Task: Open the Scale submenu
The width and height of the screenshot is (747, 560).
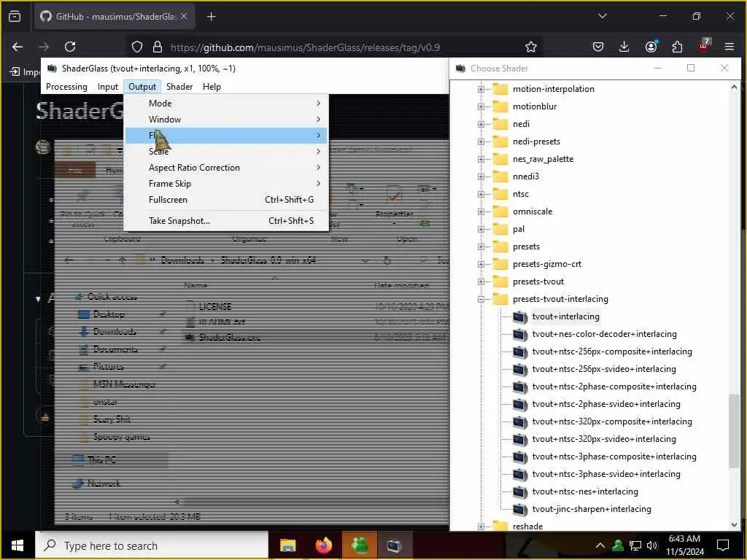Action: pyautogui.click(x=226, y=152)
